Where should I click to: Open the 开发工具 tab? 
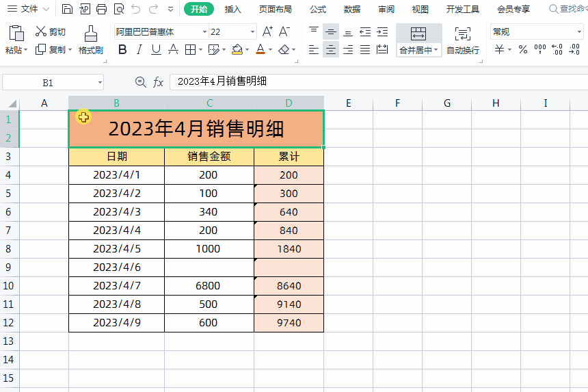(x=463, y=9)
